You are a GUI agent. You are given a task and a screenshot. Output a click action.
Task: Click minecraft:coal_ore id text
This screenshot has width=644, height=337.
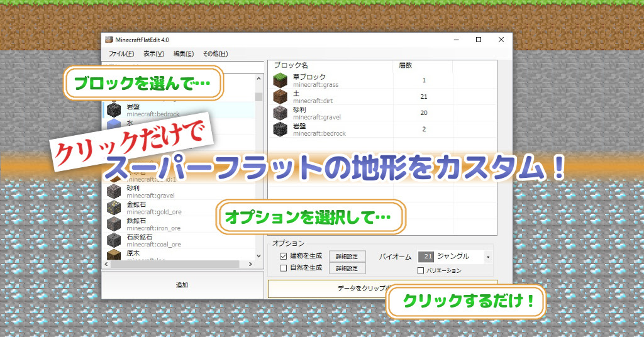click(153, 245)
